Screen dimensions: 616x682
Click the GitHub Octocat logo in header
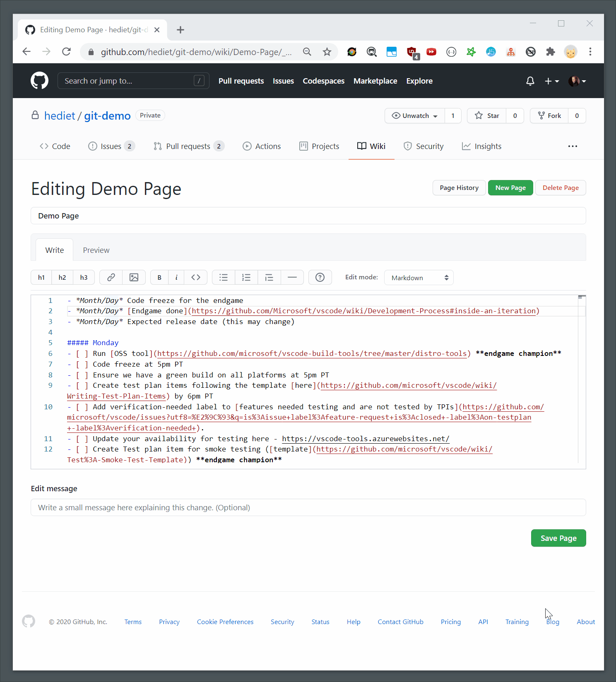39,81
